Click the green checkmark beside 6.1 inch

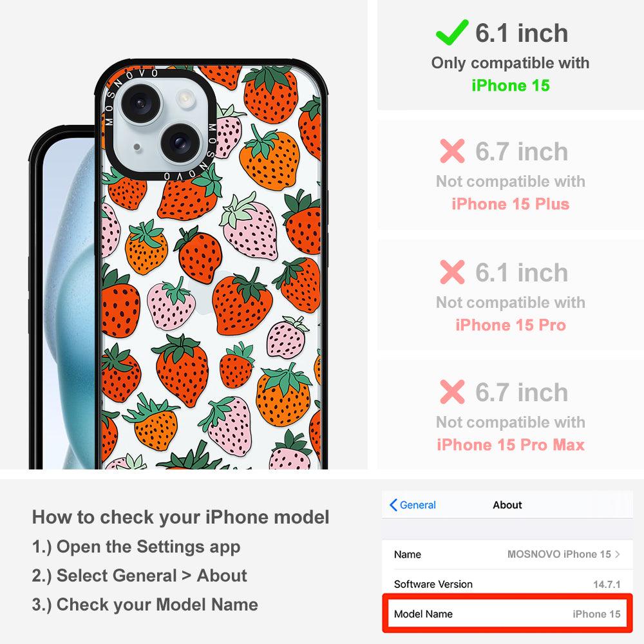click(x=451, y=32)
